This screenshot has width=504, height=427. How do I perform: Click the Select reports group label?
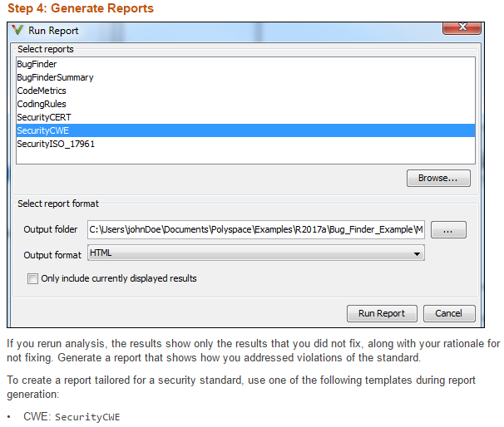(x=46, y=49)
